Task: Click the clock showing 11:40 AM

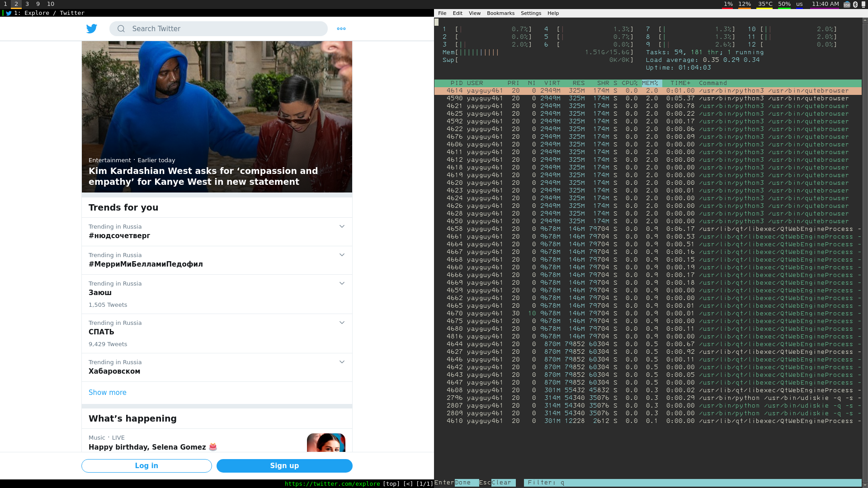Action: [825, 4]
